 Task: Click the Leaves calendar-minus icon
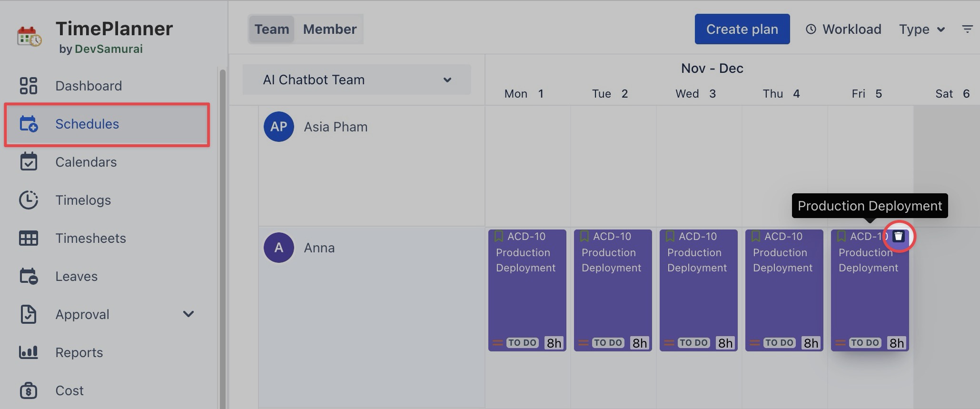(x=29, y=276)
